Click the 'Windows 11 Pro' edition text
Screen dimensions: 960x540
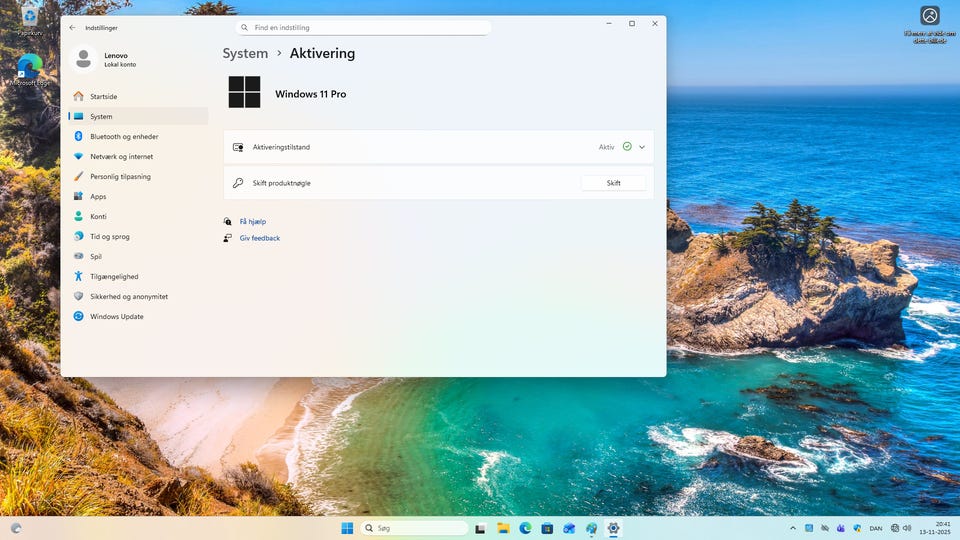coord(310,94)
